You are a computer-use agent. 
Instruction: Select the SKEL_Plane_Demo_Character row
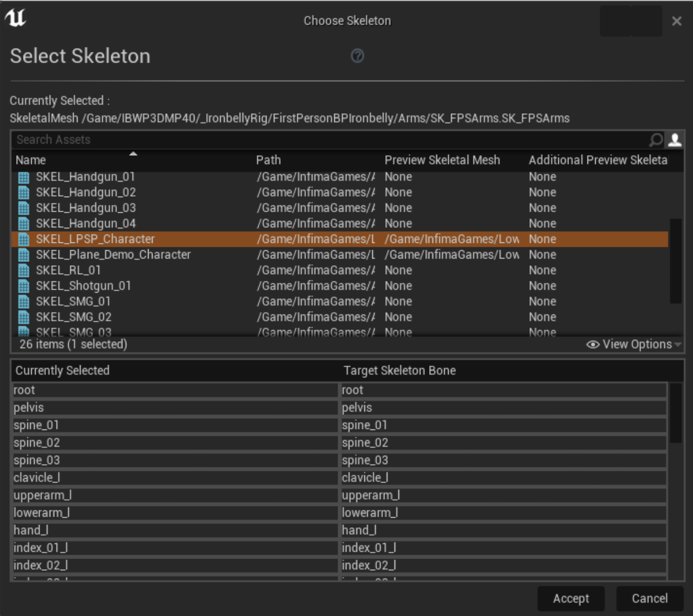pos(113,255)
